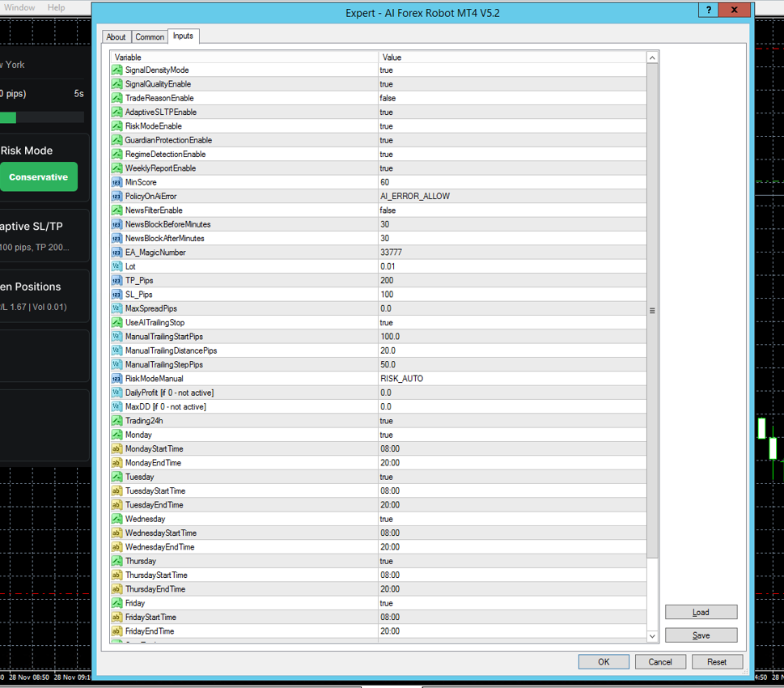
Task: Switch to the Common tab
Action: point(150,36)
